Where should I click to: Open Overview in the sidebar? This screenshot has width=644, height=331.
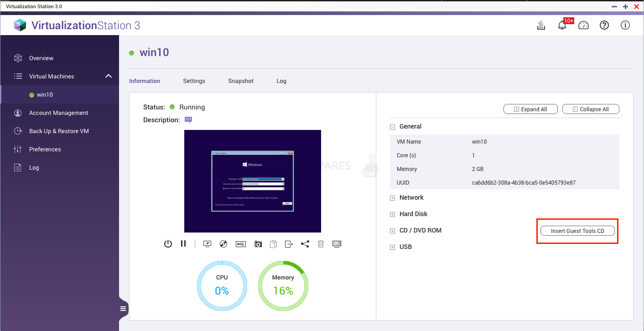[41, 58]
